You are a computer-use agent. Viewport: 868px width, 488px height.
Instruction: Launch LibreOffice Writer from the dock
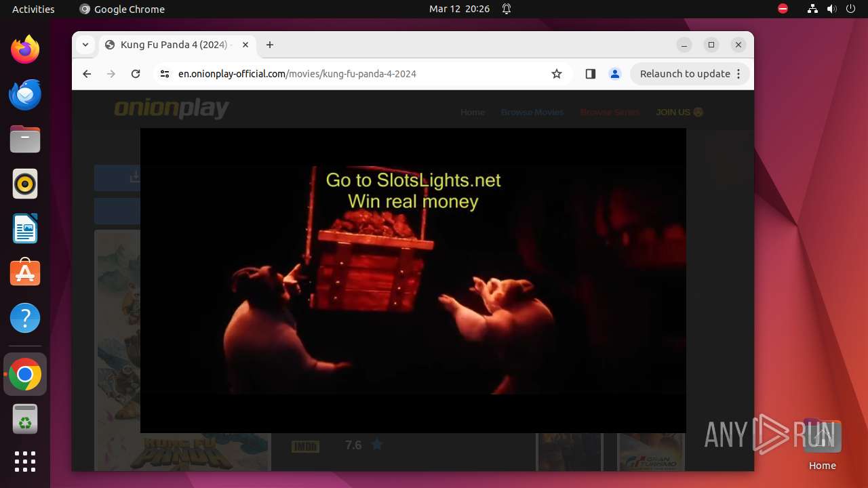[25, 228]
